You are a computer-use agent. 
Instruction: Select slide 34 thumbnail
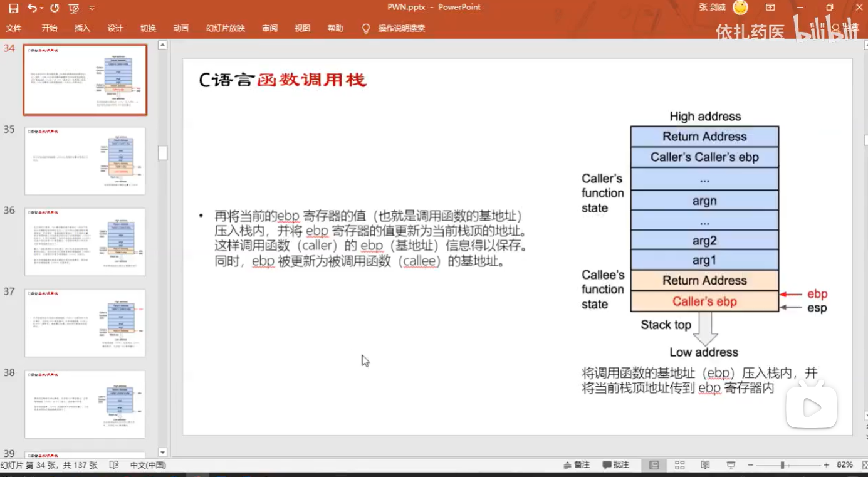tap(85, 80)
